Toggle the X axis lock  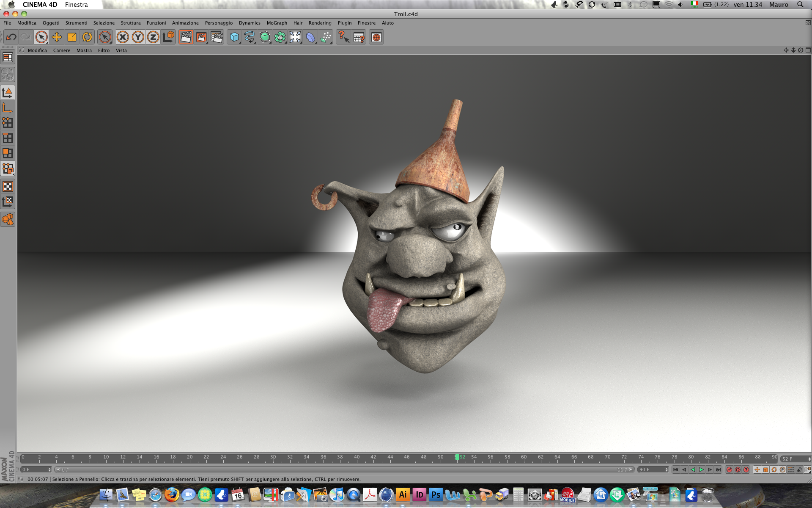pos(123,37)
